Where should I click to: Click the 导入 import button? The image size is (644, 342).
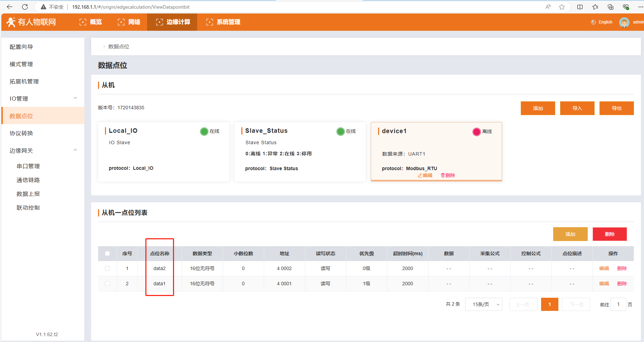(577, 108)
